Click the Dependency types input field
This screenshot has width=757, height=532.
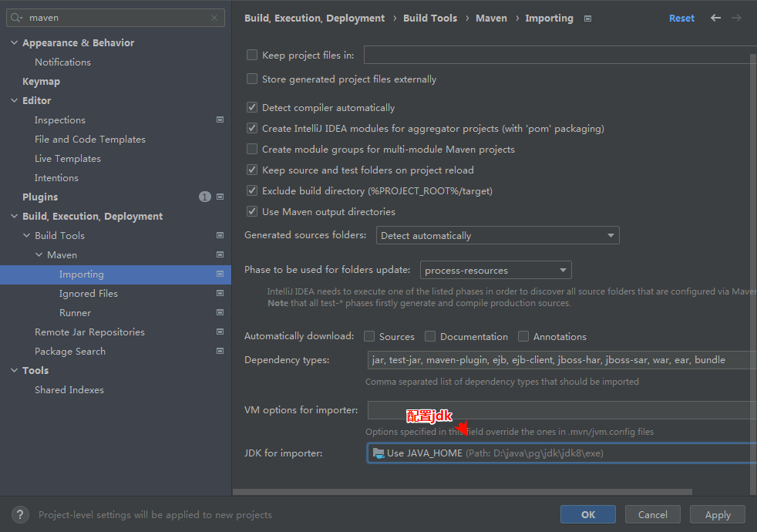click(x=562, y=360)
